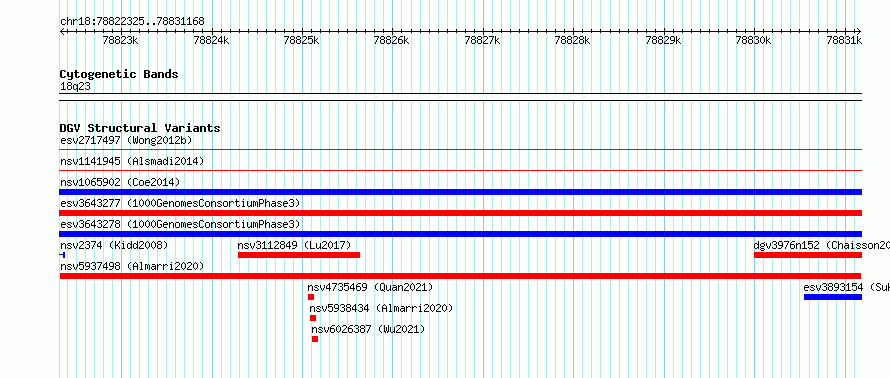The image size is (890, 378).
Task: Select the red bar under esv3643277
Action: point(461,213)
